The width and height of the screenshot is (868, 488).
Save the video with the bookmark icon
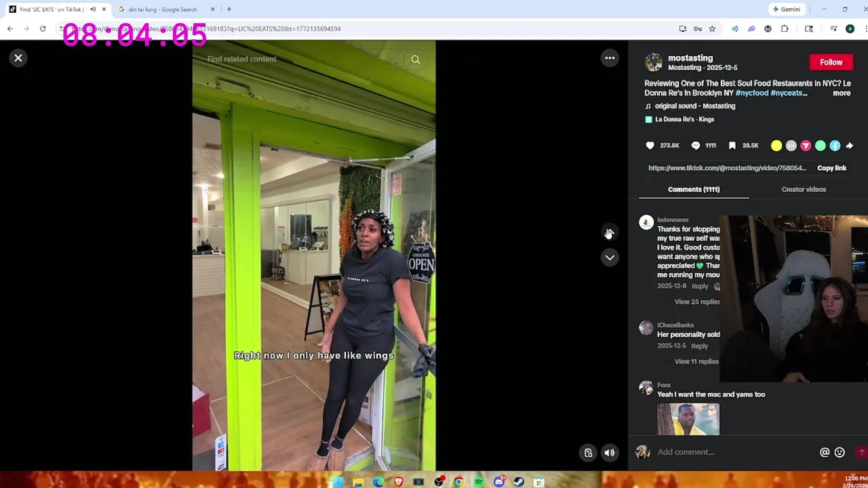(732, 146)
